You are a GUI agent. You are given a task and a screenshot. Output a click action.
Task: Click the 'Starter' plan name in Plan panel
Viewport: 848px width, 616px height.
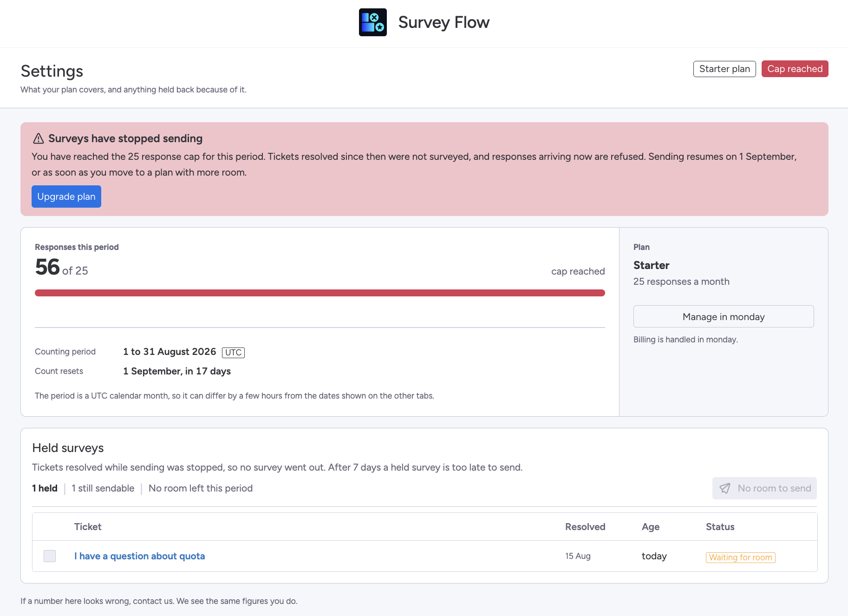pyautogui.click(x=652, y=265)
